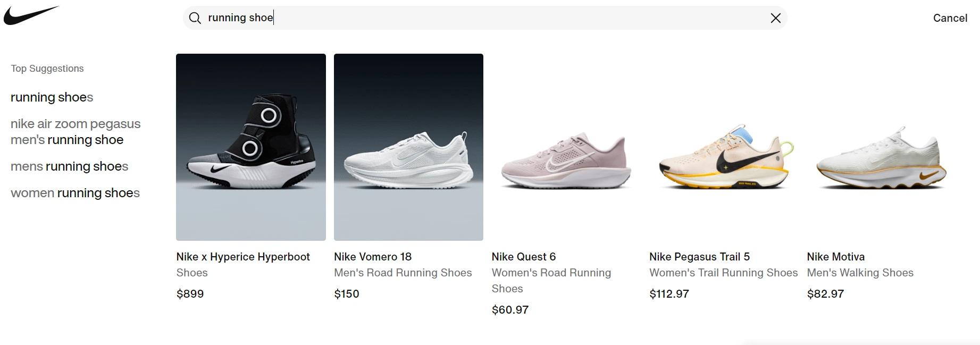Open the Nike x Hyperice Hyperboot product image
Viewport: 980px width, 345px height.
point(250,147)
